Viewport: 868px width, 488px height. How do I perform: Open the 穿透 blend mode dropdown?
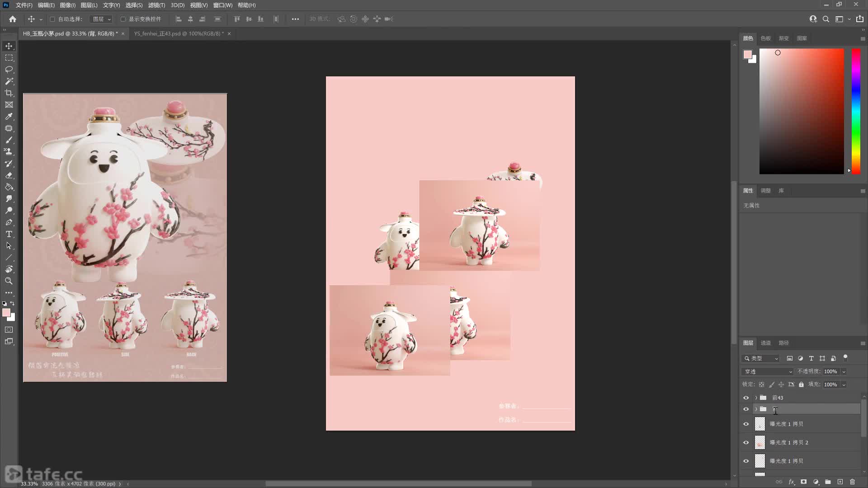[x=767, y=371]
